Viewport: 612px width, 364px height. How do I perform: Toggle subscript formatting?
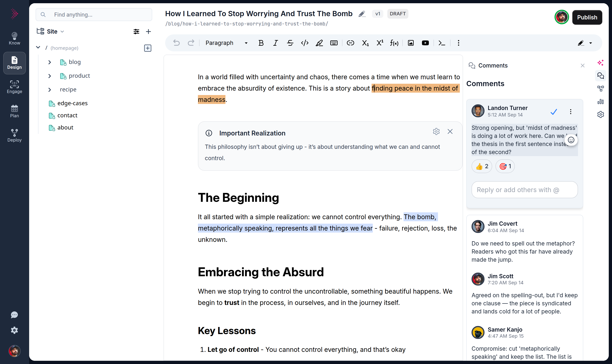click(365, 43)
